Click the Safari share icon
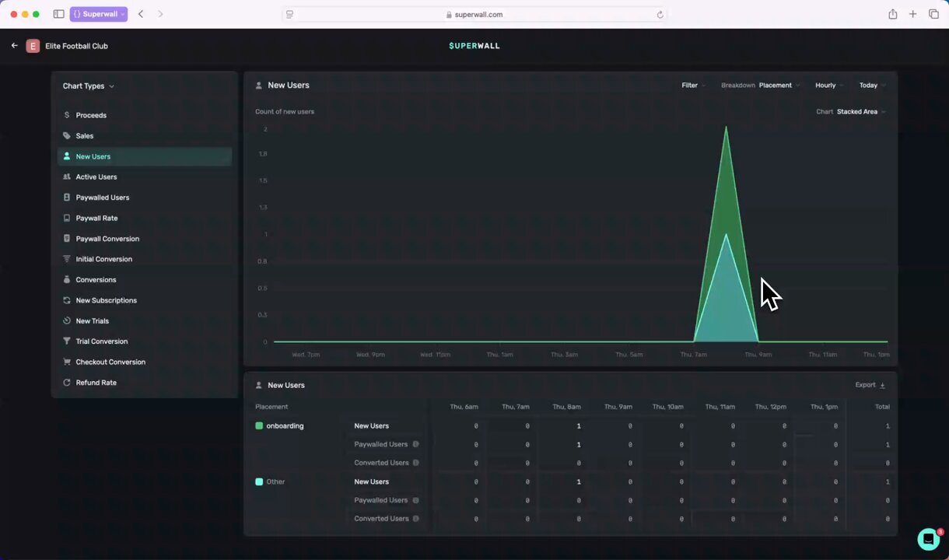The image size is (949, 560). pyautogui.click(x=893, y=14)
